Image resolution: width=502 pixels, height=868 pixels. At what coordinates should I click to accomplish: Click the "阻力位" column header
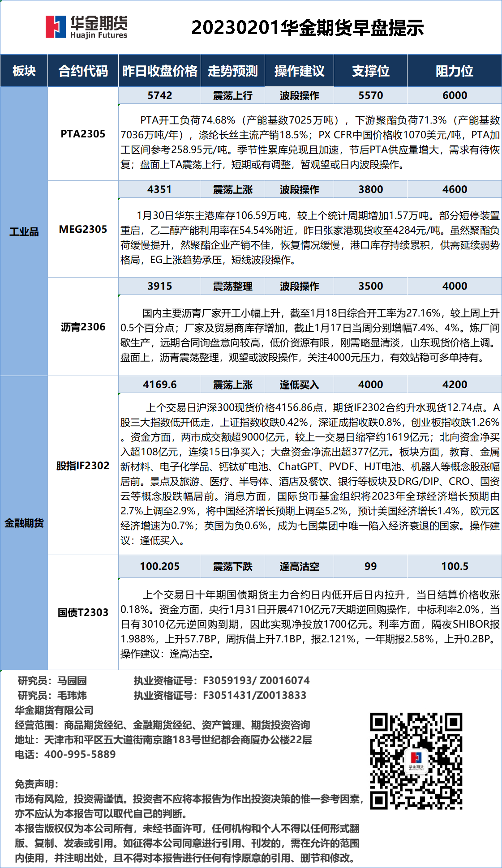455,71
